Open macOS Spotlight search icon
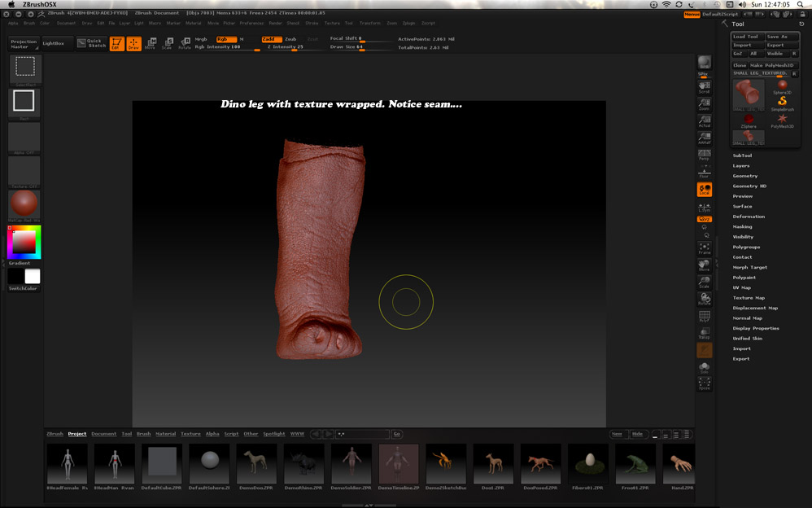The width and height of the screenshot is (812, 508). (x=800, y=4)
